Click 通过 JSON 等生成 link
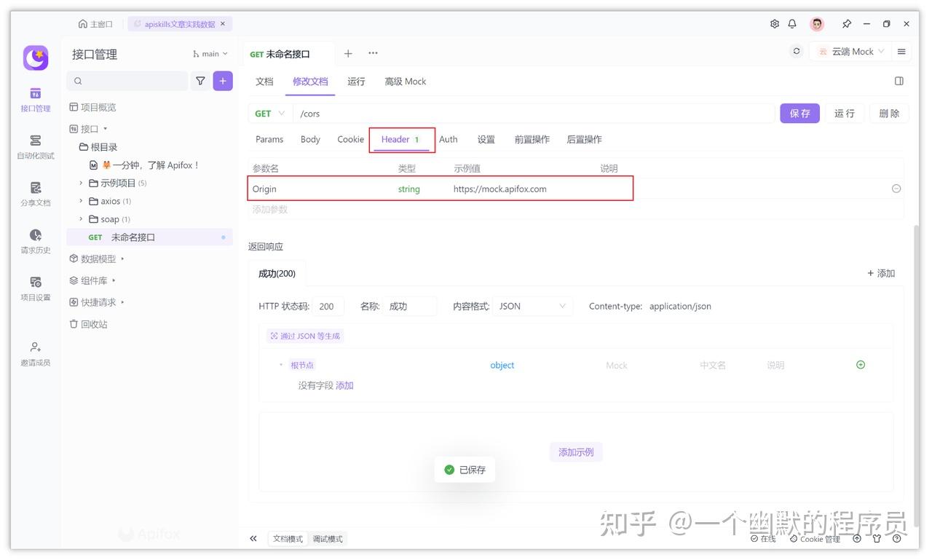 (304, 336)
